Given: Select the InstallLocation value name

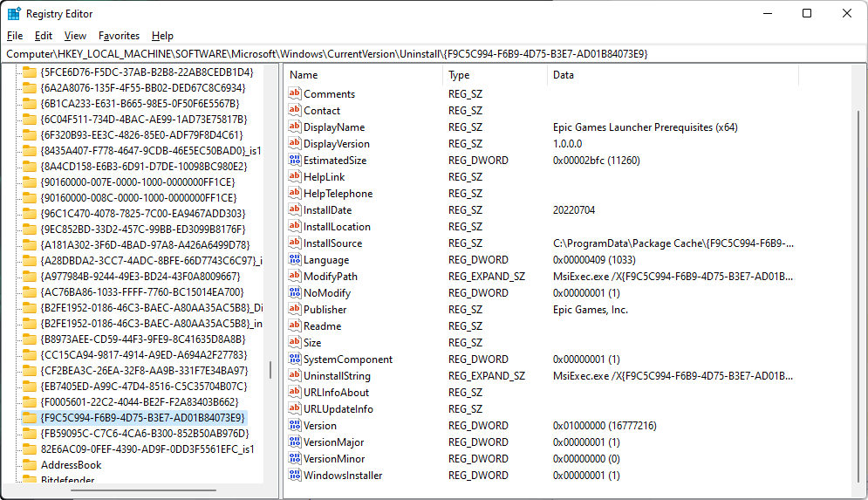Looking at the screenshot, I should [x=337, y=227].
